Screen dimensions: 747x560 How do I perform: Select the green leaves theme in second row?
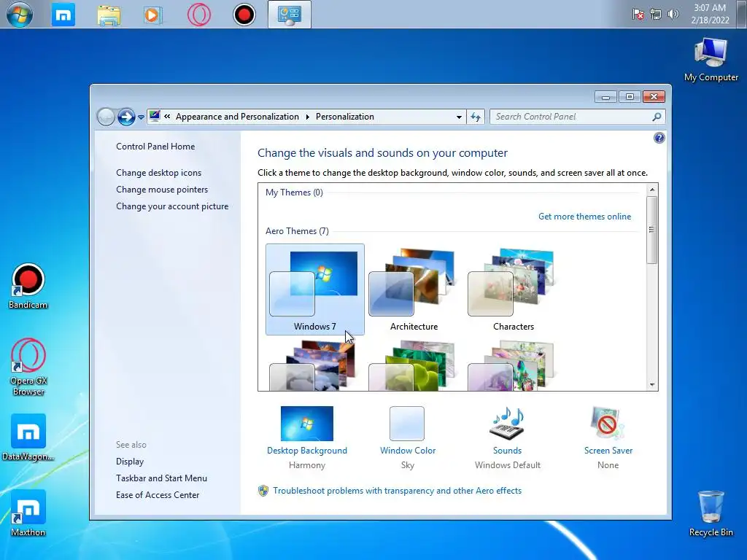click(413, 365)
